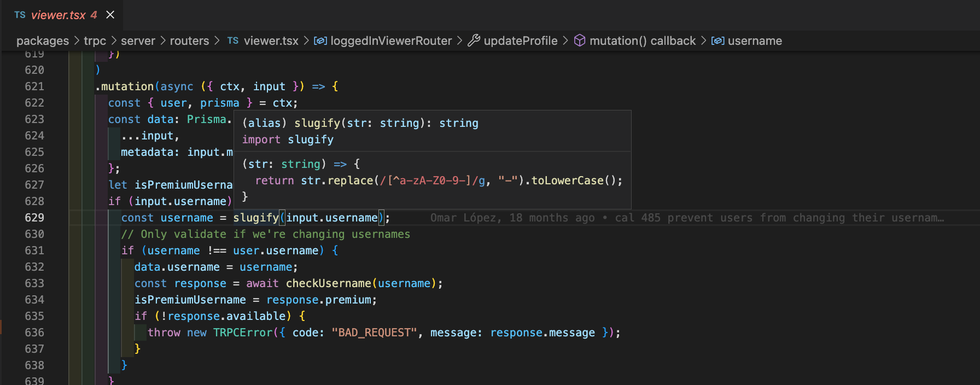Click line number 621 in the gutter
Image resolution: width=980 pixels, height=385 pixels.
(x=34, y=86)
